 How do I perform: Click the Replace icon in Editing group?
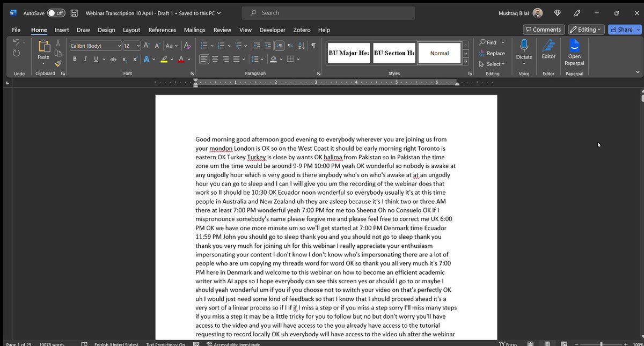pos(482,53)
